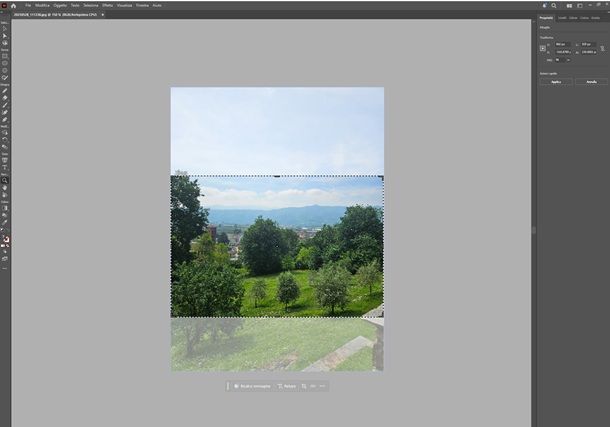Edit the width L field
The height and width of the screenshot is (427, 610).
click(588, 44)
